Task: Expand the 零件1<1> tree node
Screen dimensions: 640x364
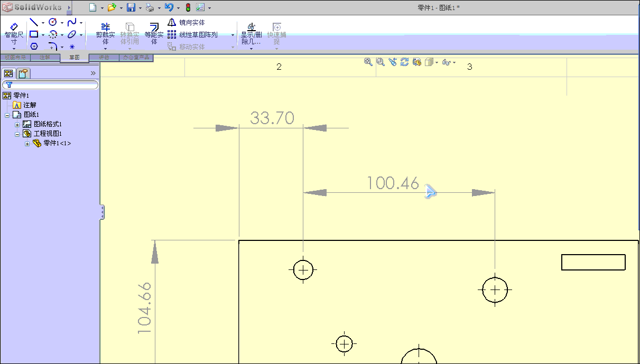Action: point(27,143)
